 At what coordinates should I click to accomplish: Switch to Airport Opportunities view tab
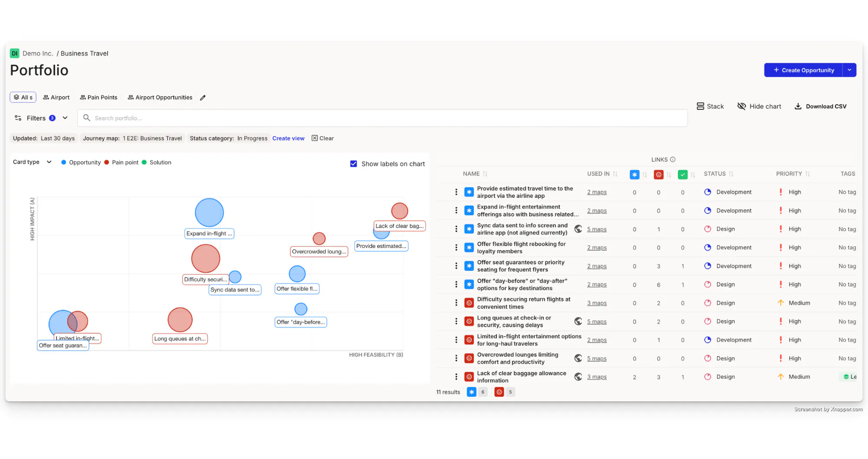[160, 97]
